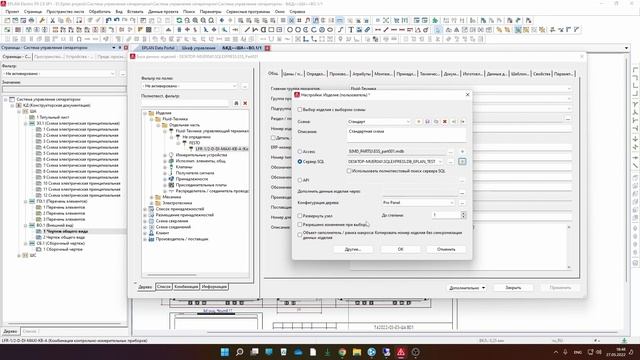The width and height of the screenshot is (640, 360).
Task: Check 'Разрешено изменение при выборе' checkbox
Action: pos(300,224)
